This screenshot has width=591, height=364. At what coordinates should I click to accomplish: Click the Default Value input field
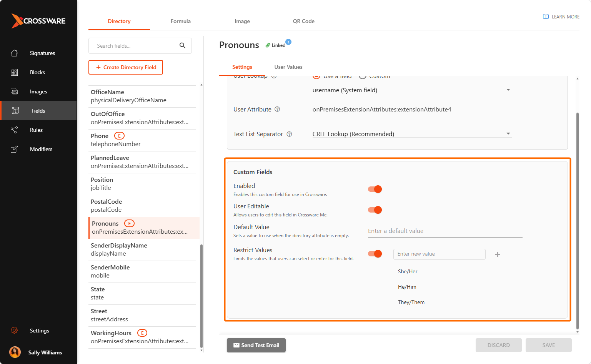click(x=445, y=231)
